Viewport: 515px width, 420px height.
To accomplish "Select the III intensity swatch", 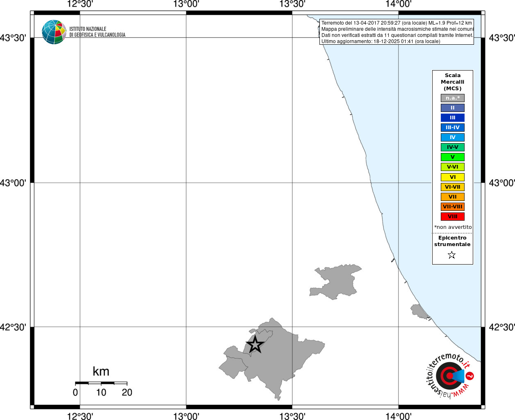I will (453, 118).
